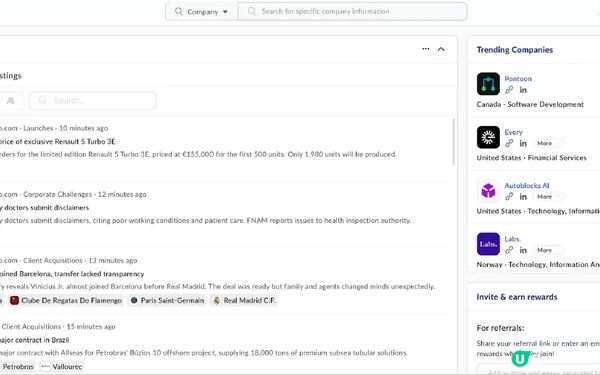Open the Labs. company logo
Screen dimensions: 600x375
[x=488, y=244]
